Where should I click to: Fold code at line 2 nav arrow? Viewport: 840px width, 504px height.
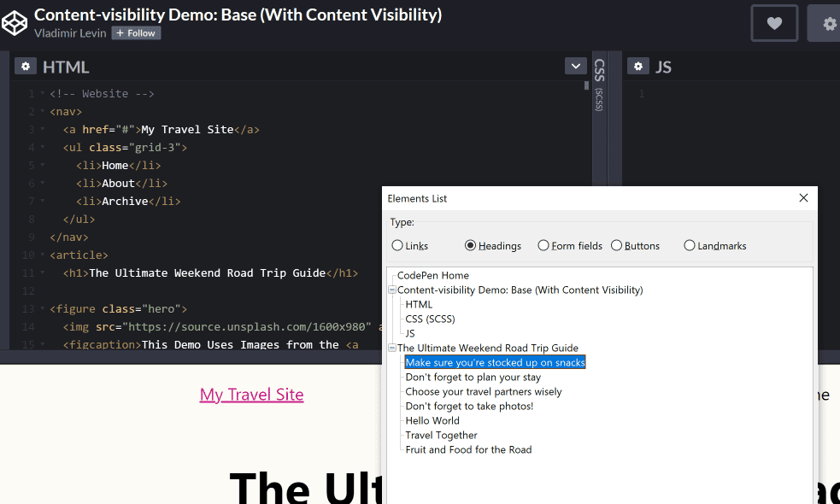43,111
